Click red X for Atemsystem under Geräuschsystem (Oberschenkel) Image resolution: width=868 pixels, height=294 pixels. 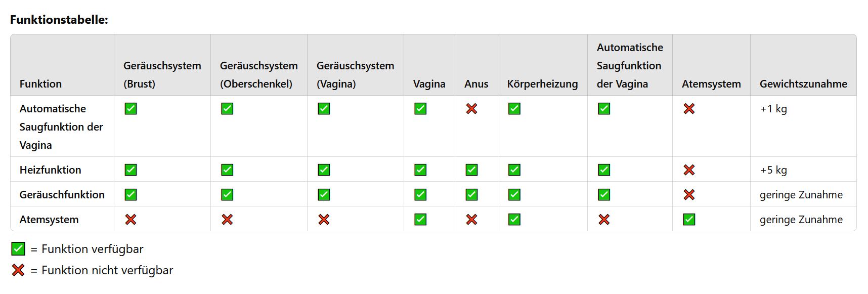(x=227, y=220)
